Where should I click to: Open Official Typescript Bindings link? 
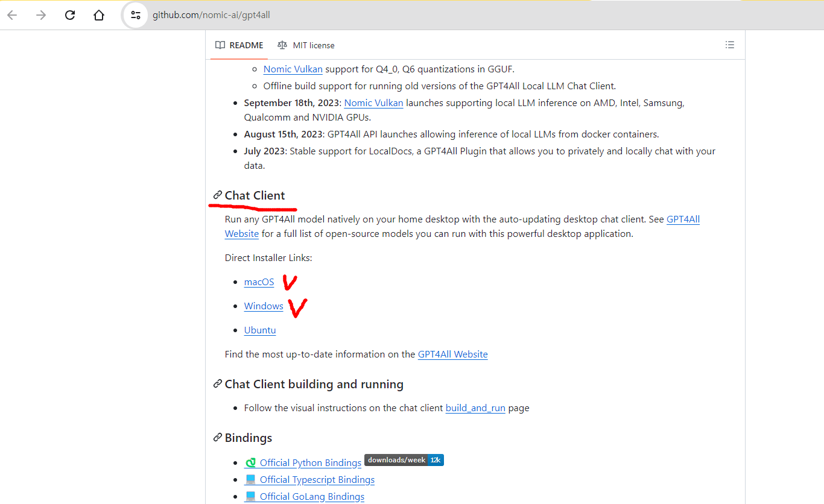coord(317,480)
